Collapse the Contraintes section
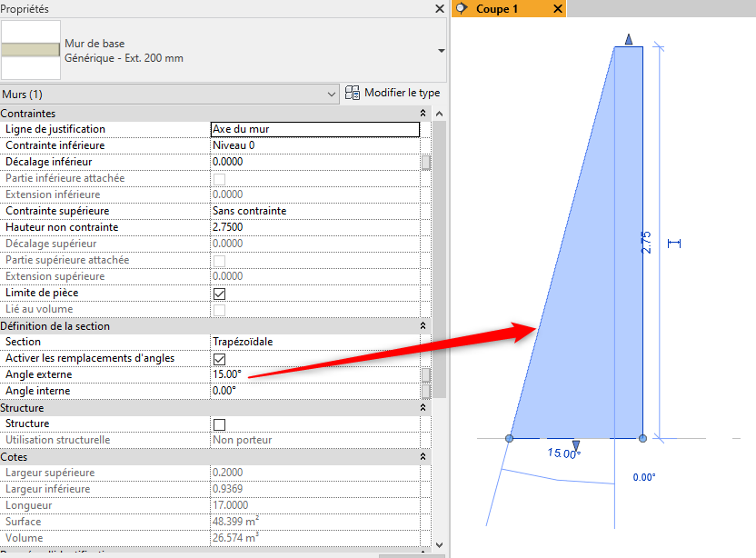The image size is (756, 558). pos(423,114)
